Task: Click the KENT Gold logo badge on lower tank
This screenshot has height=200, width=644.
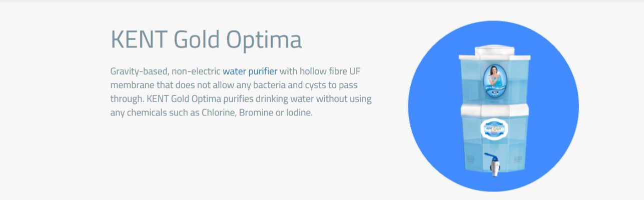Action: [x=493, y=128]
